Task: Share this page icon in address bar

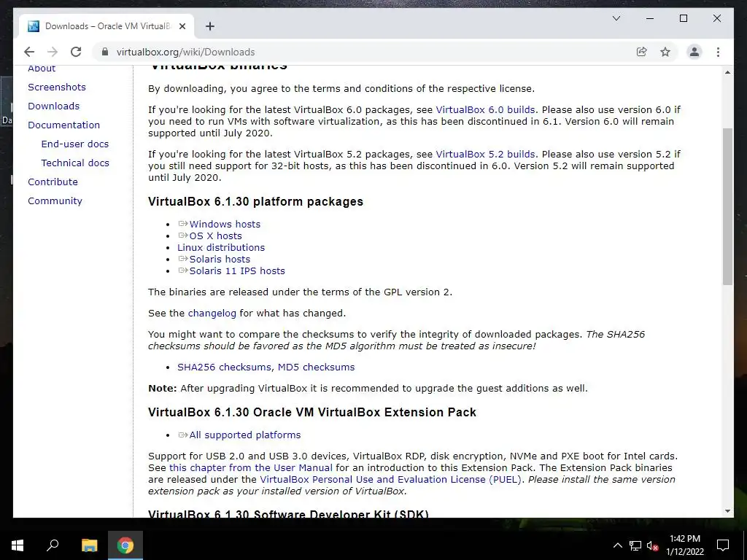Action: 642,52
